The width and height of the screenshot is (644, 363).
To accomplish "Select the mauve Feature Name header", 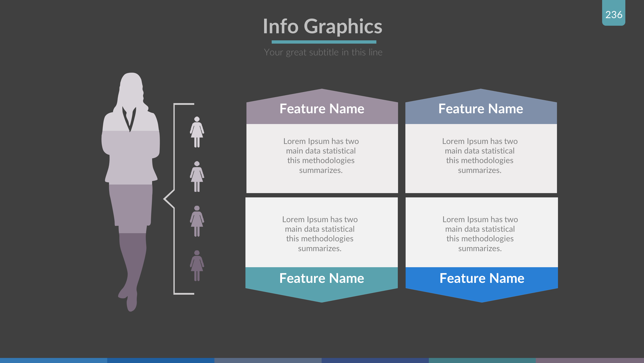I will click(x=322, y=109).
